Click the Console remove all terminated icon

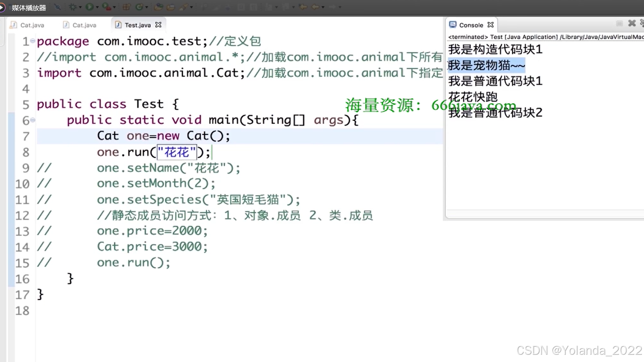click(642, 23)
